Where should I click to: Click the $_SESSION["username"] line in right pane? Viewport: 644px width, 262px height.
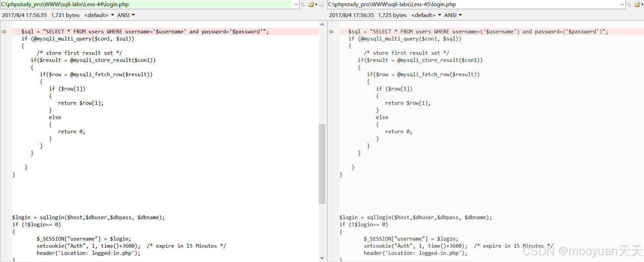coord(411,239)
